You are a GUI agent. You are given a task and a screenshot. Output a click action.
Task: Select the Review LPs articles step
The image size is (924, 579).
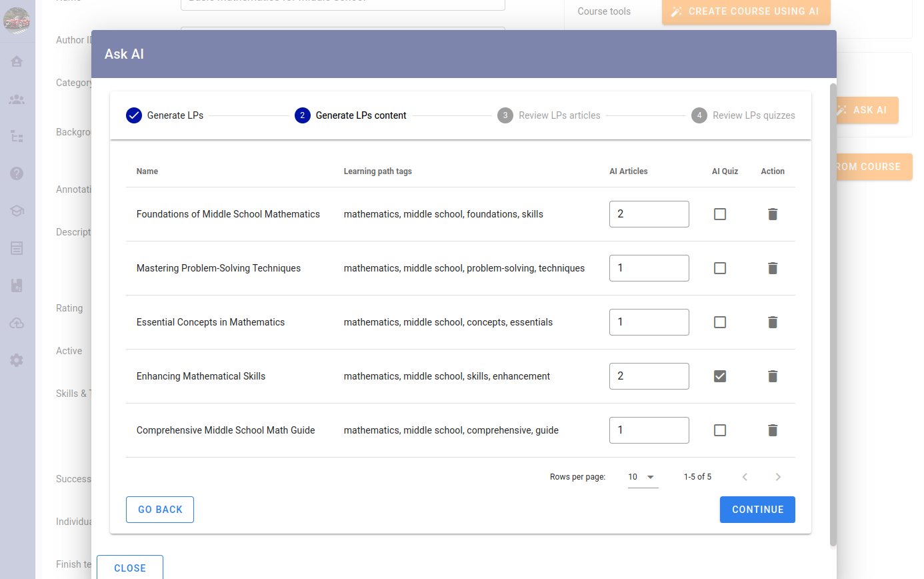click(549, 115)
